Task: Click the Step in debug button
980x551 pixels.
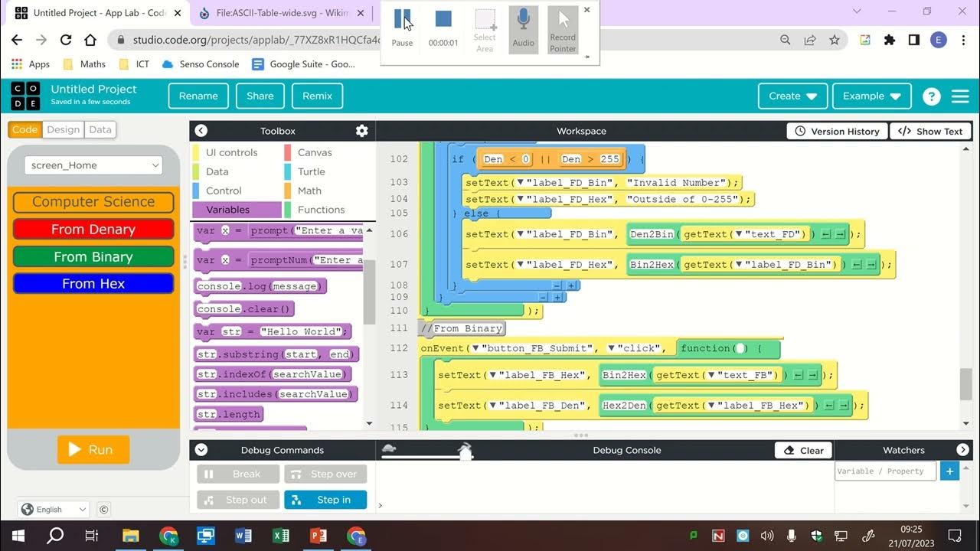Action: pos(325,500)
